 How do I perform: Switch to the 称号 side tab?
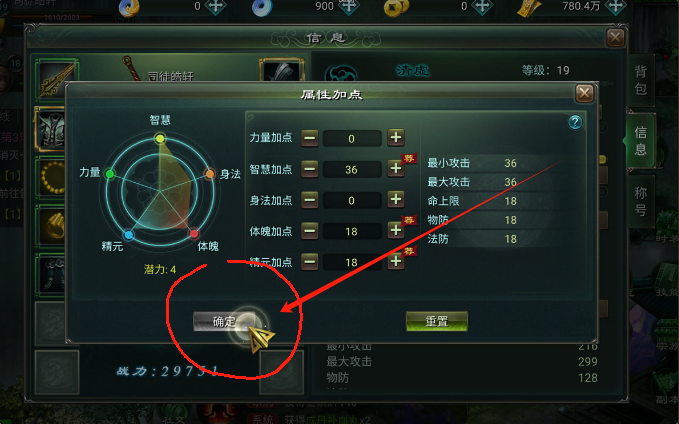pyautogui.click(x=640, y=201)
